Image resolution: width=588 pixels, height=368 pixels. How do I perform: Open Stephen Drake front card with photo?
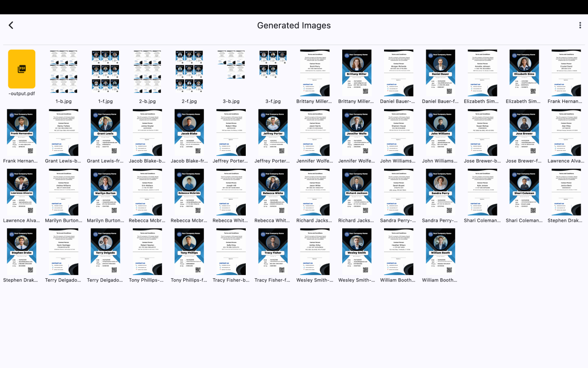click(x=22, y=252)
